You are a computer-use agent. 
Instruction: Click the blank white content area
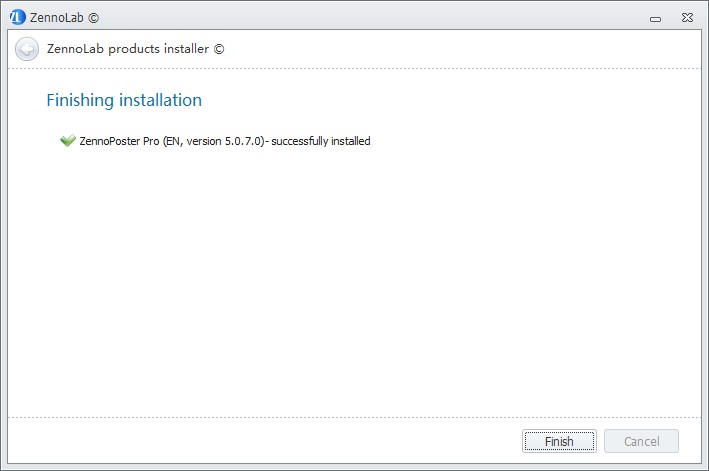(x=354, y=280)
